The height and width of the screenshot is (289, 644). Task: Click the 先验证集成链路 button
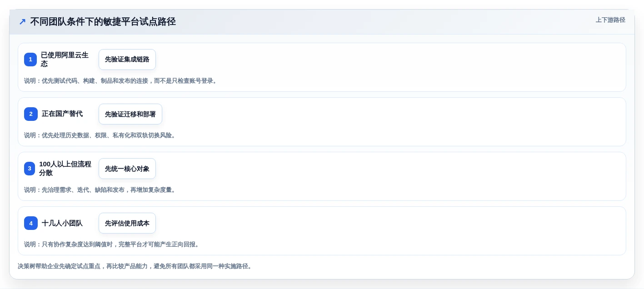tap(127, 60)
